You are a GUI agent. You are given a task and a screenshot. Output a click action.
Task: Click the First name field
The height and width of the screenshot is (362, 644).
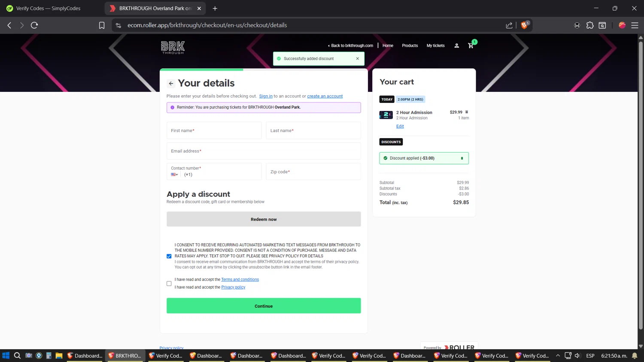pos(214,130)
